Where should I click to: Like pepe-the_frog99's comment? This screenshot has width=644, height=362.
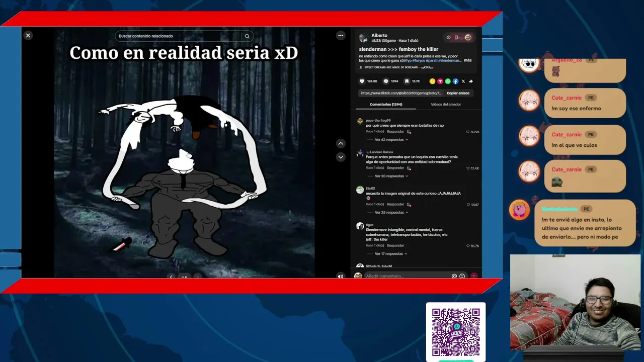click(x=468, y=132)
